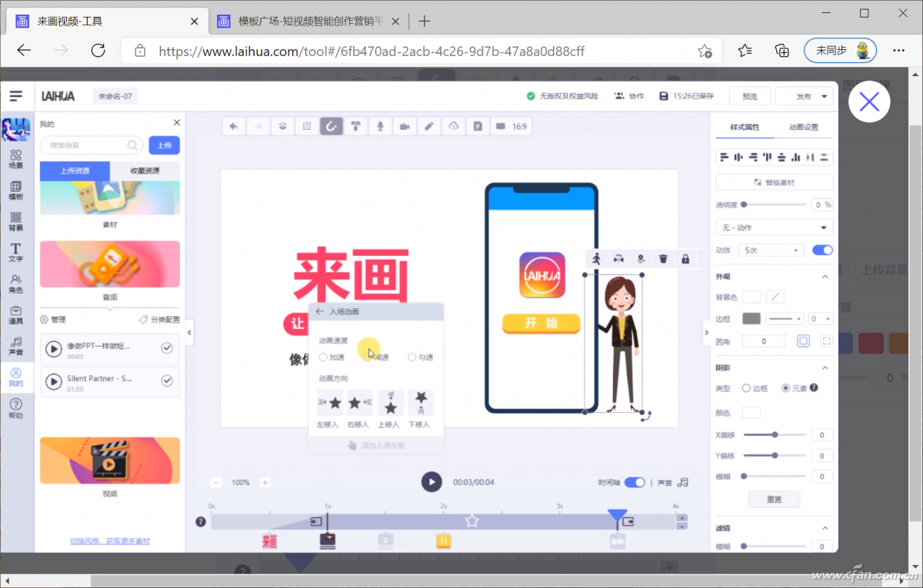The height and width of the screenshot is (588, 923).
Task: Click the 预览 preview button
Action: click(x=750, y=96)
